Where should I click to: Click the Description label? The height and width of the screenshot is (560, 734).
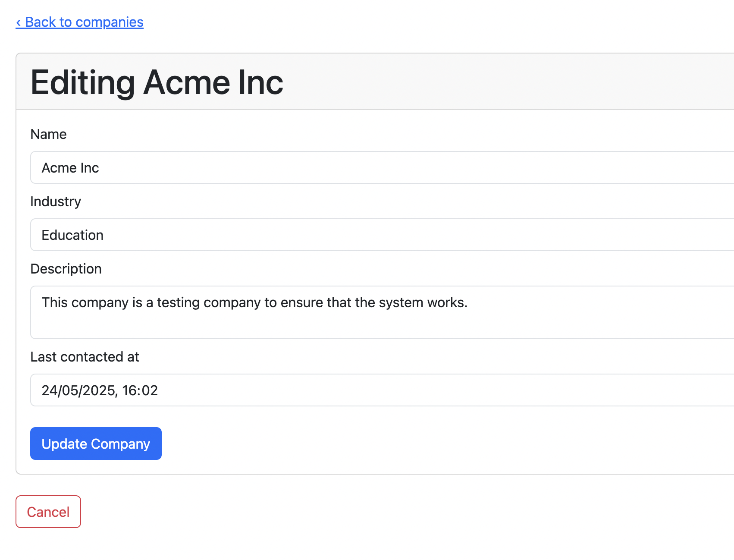coord(66,268)
